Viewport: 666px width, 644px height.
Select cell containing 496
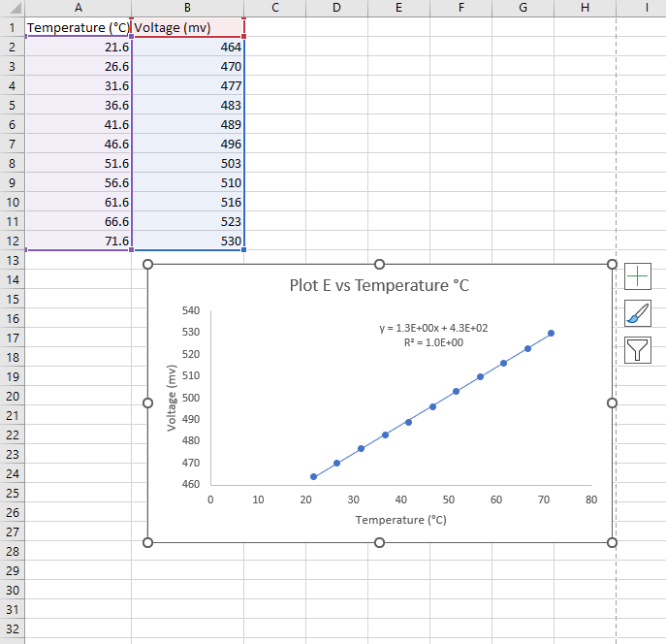[188, 144]
